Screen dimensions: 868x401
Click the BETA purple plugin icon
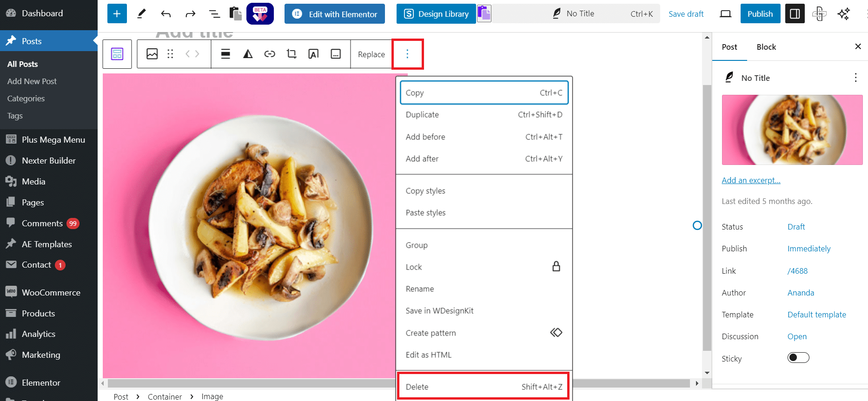tap(260, 13)
